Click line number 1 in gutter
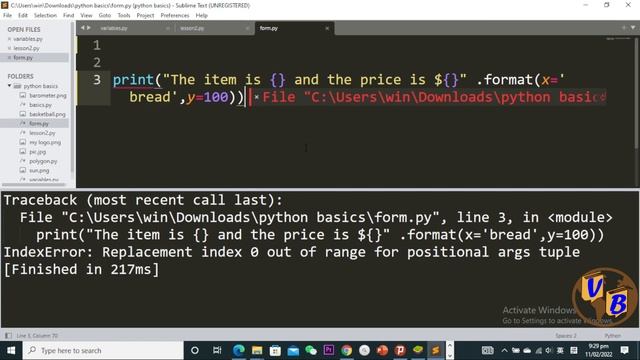 96,45
